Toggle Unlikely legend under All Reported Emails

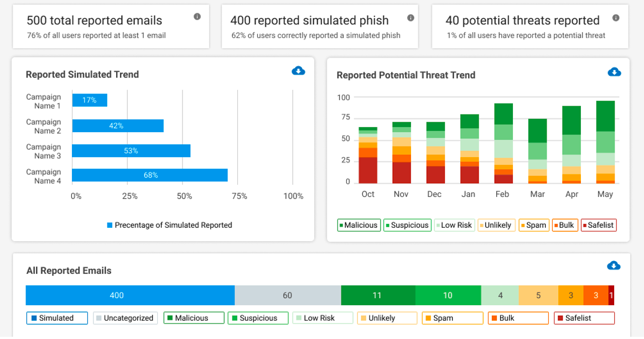click(x=387, y=318)
